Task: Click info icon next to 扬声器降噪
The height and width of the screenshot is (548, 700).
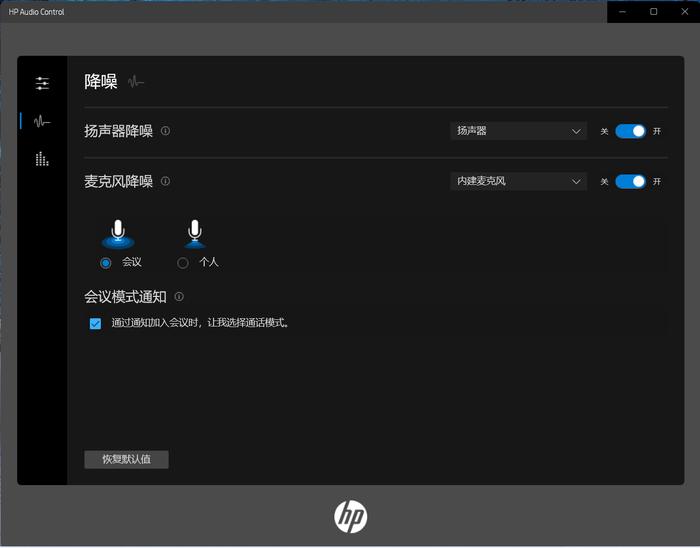Action: [x=165, y=131]
